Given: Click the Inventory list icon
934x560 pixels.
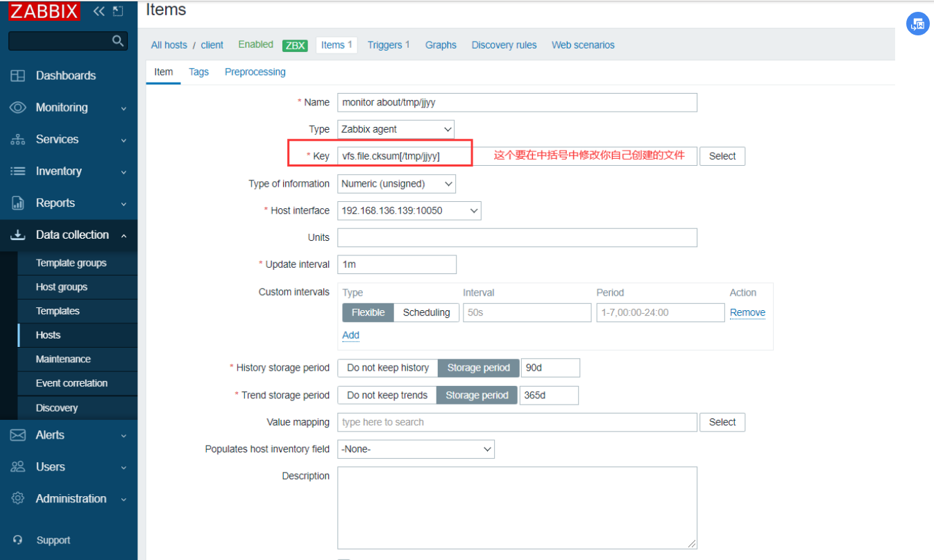Looking at the screenshot, I should pos(18,171).
